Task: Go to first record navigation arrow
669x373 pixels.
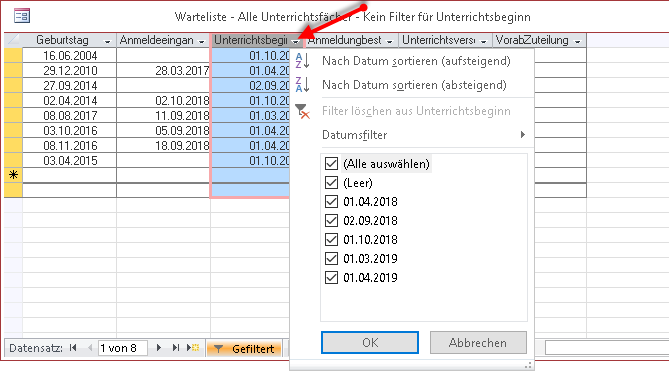Action: [73, 348]
